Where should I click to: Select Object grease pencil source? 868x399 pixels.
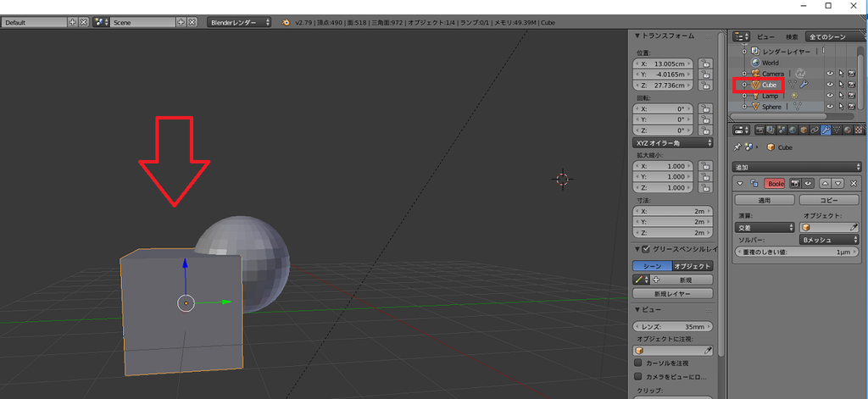click(x=693, y=266)
